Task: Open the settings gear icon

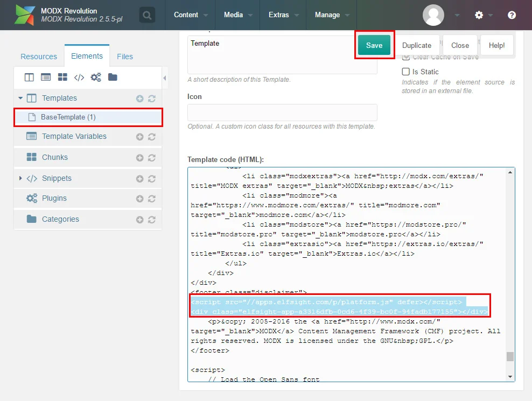Action: (479, 15)
